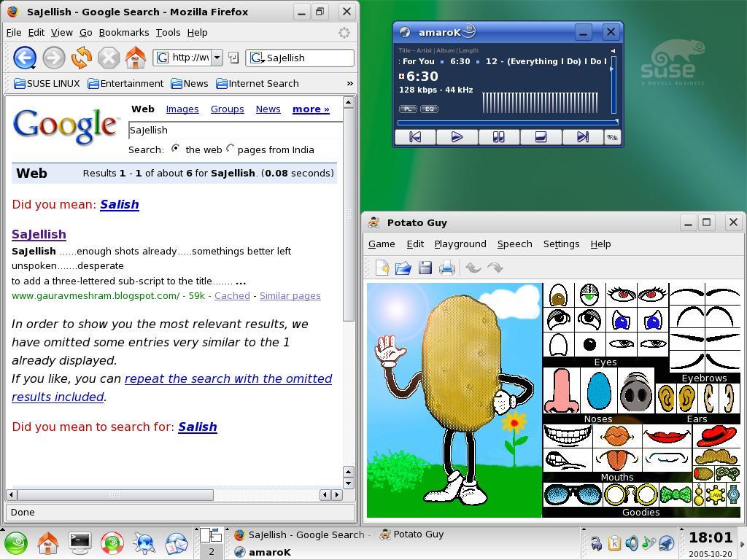
Task: Click Firefox toolbar search box
Action: tap(300, 58)
